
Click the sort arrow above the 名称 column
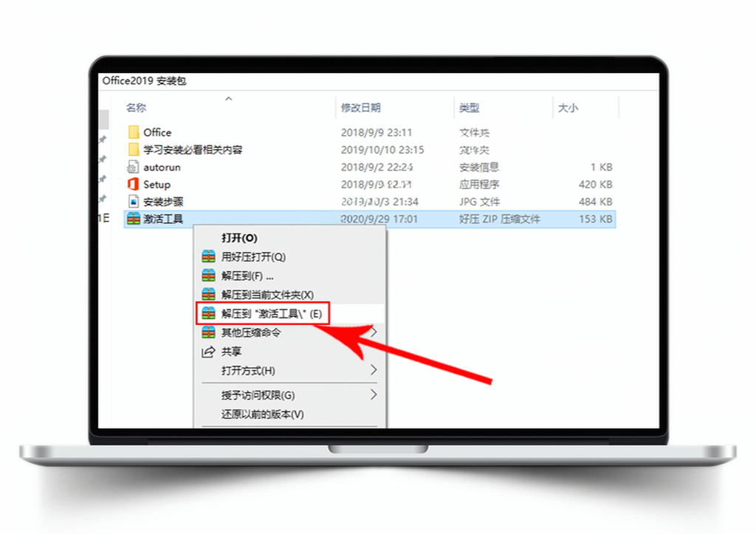coord(229,99)
